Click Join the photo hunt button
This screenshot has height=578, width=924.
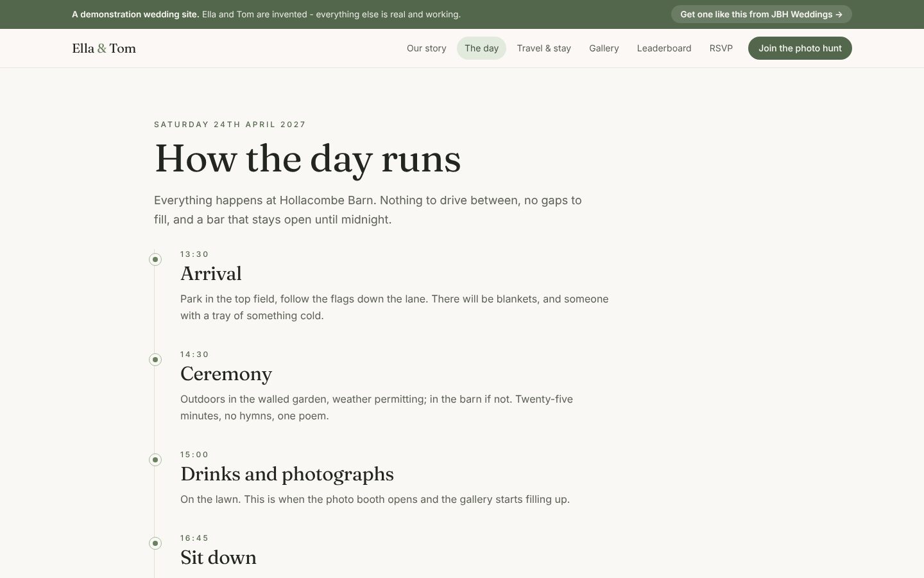(800, 48)
